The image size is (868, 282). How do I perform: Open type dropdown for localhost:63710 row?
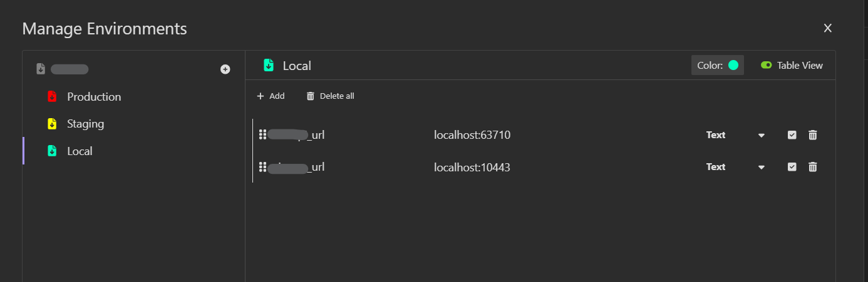coord(762,136)
